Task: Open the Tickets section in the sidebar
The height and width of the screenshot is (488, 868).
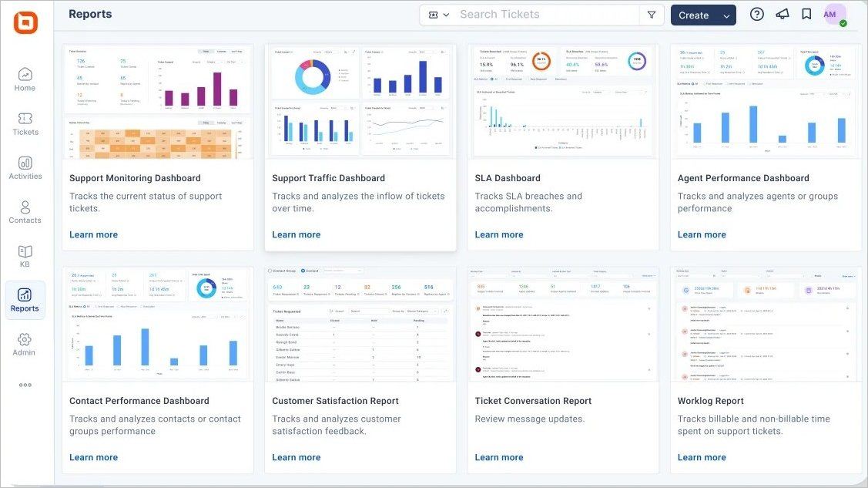Action: coord(25,124)
